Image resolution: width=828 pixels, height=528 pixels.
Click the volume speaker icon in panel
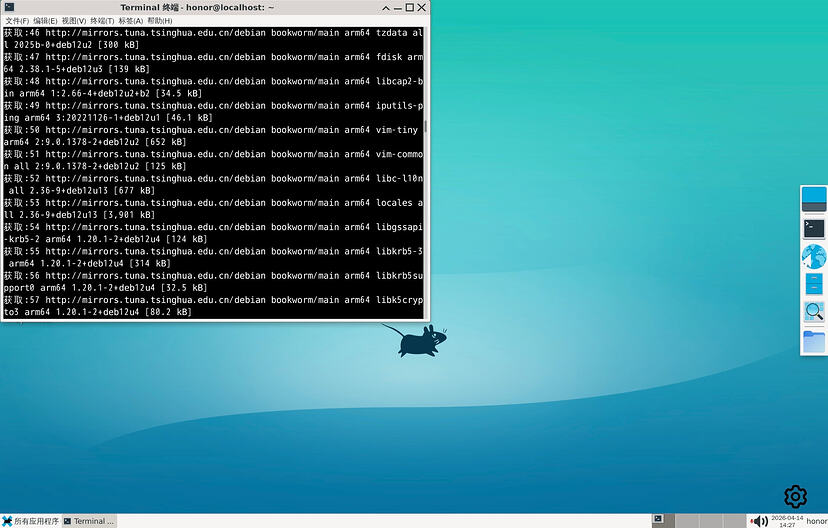coord(759,521)
